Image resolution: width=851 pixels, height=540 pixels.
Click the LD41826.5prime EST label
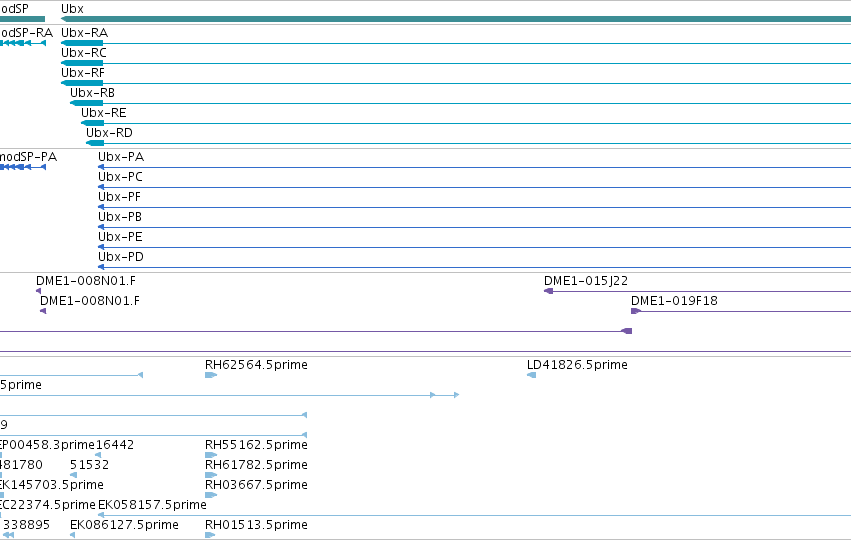[577, 365]
